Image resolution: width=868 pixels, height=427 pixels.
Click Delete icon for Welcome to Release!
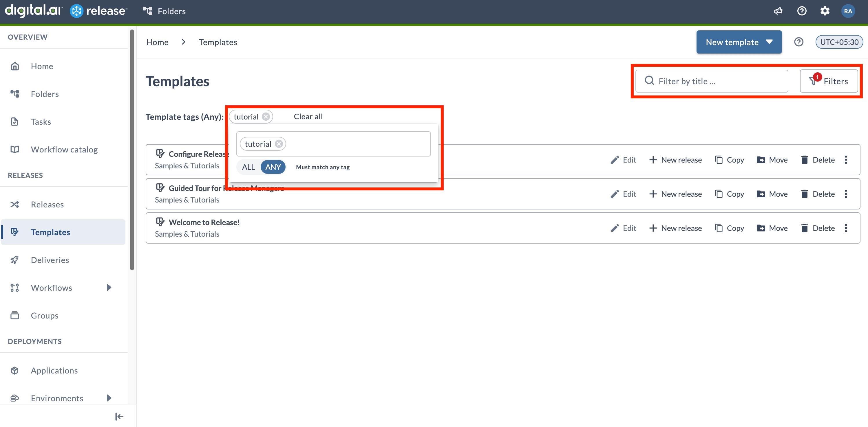804,228
